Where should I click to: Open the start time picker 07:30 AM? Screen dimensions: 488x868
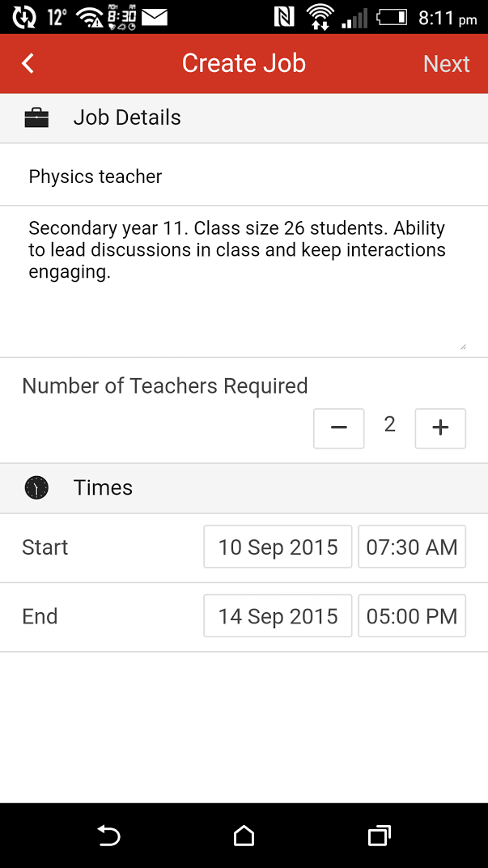coord(412,547)
